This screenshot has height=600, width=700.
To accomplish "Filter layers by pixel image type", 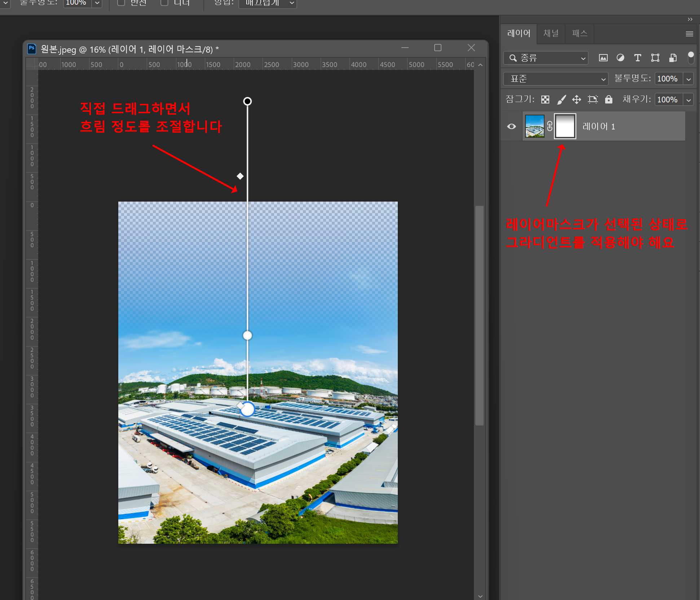I will click(603, 58).
